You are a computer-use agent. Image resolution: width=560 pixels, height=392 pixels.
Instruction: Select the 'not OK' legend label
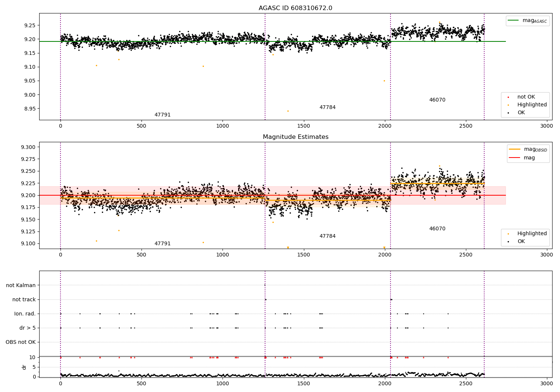[x=526, y=97]
